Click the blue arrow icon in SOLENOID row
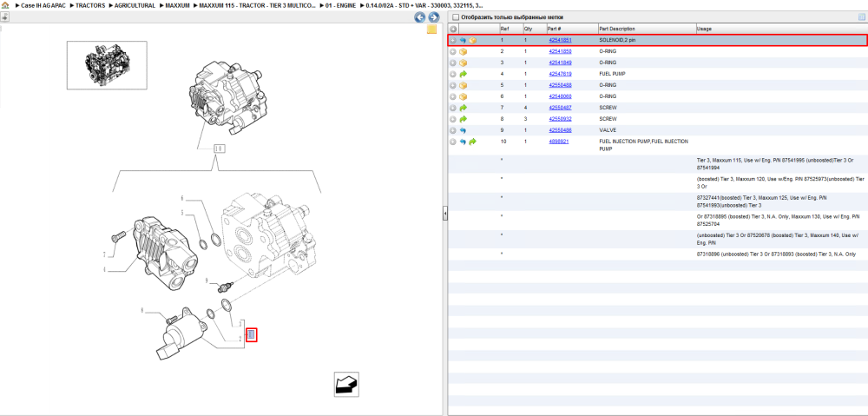 click(463, 41)
